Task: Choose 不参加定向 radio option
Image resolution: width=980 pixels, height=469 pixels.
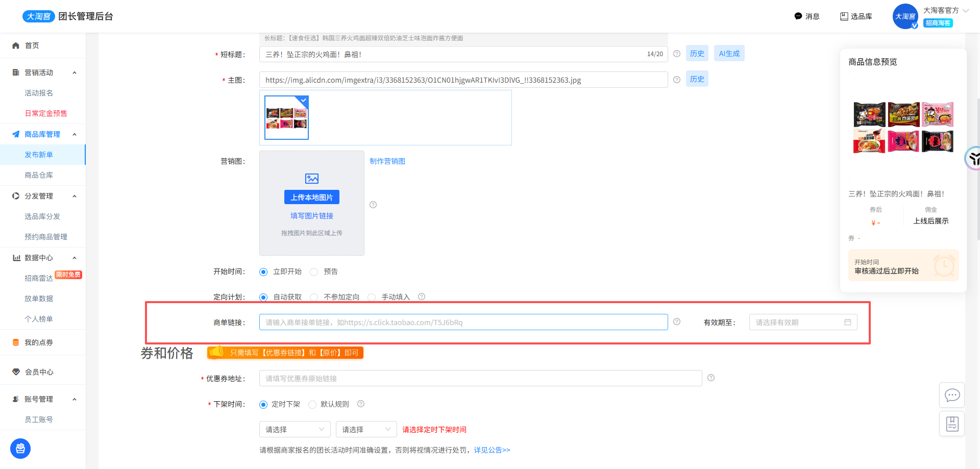Action: tap(314, 298)
